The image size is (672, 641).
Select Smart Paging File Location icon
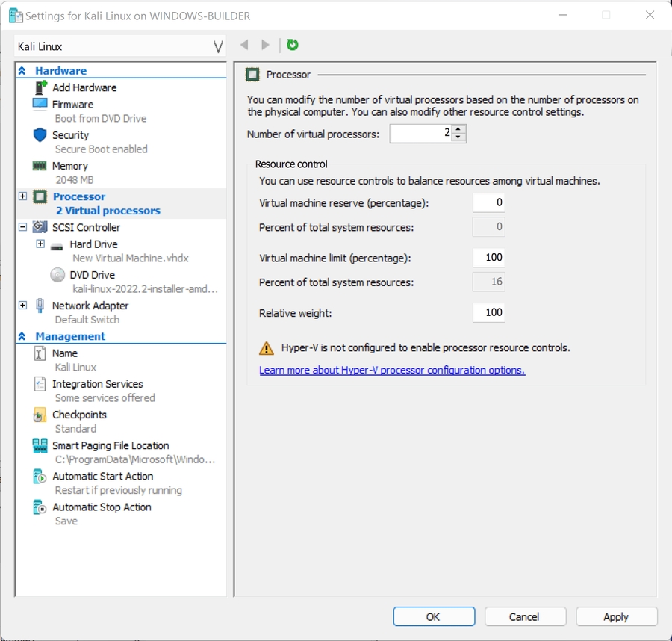pyautogui.click(x=40, y=445)
